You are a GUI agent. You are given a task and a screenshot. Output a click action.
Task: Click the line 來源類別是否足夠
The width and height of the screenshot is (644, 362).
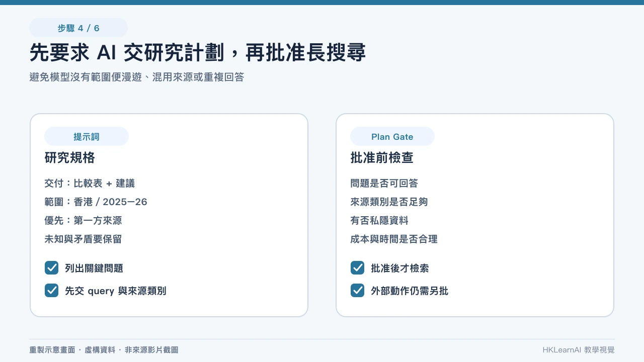(389, 202)
